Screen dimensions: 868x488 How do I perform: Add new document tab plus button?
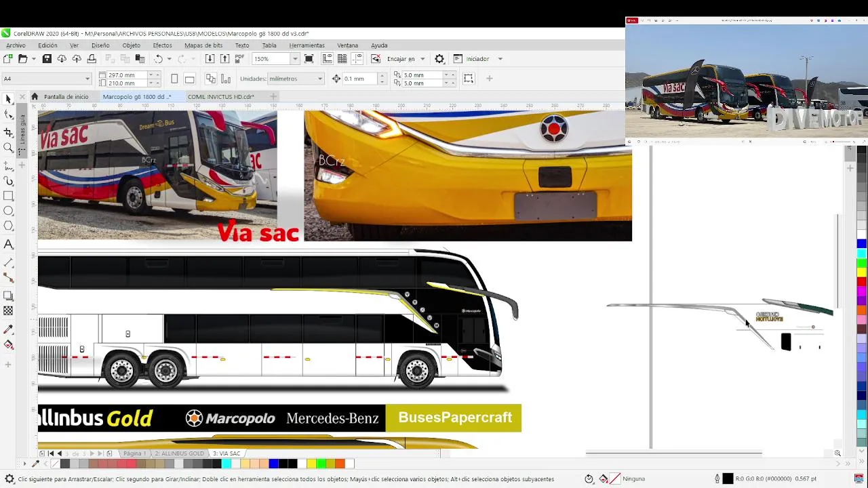point(273,97)
